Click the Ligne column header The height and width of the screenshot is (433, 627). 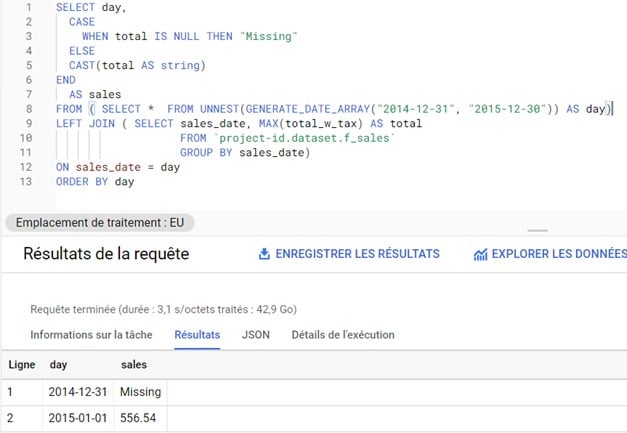pyautogui.click(x=22, y=365)
